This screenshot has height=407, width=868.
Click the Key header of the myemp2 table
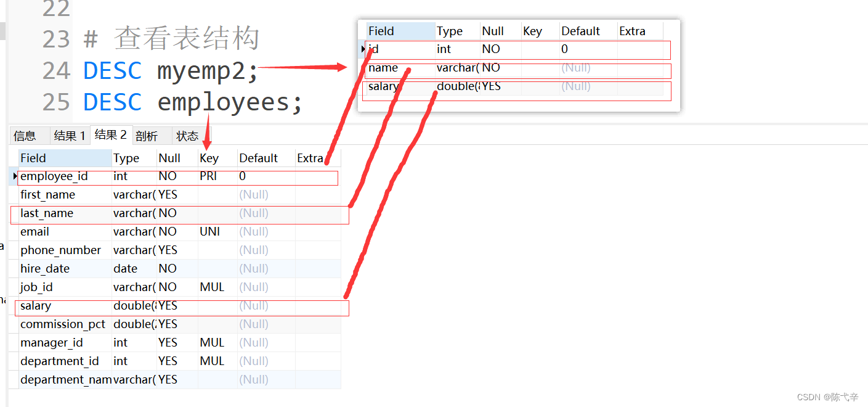pos(540,31)
